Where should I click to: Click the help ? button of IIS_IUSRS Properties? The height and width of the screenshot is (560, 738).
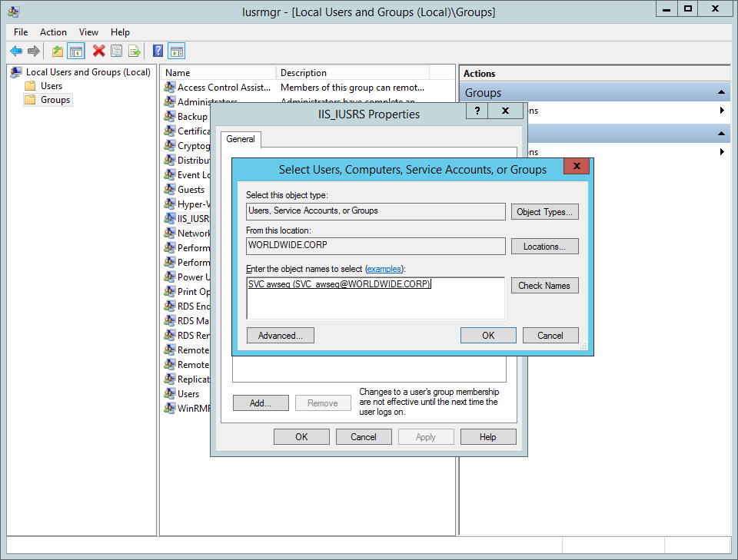[x=477, y=111]
